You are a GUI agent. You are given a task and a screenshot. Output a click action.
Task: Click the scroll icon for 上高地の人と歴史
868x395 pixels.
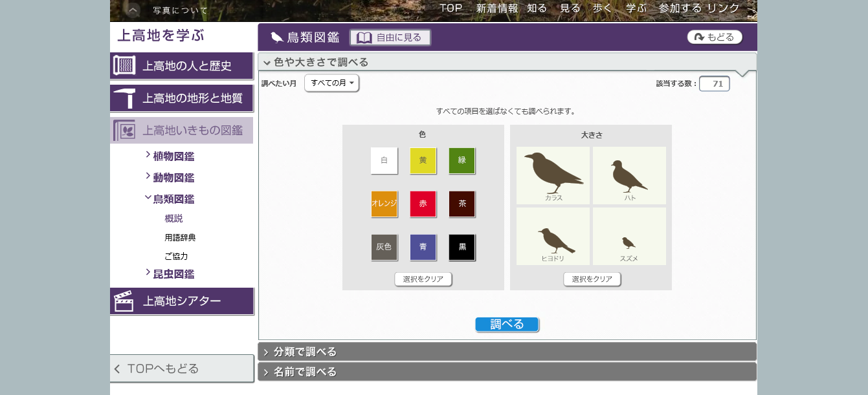point(124,65)
